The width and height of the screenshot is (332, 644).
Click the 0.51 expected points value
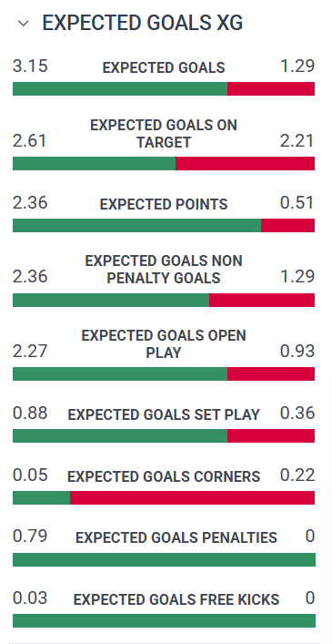(297, 203)
